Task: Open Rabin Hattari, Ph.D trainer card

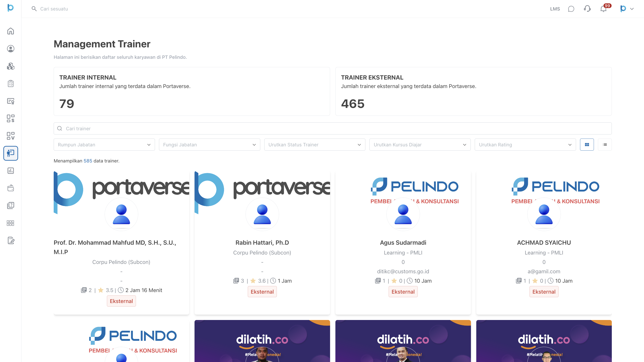Action: click(x=262, y=242)
